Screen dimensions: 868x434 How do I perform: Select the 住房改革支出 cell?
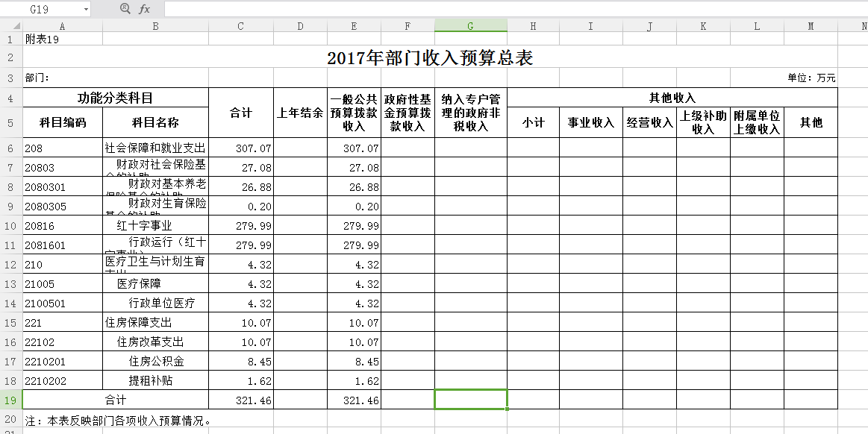point(155,342)
